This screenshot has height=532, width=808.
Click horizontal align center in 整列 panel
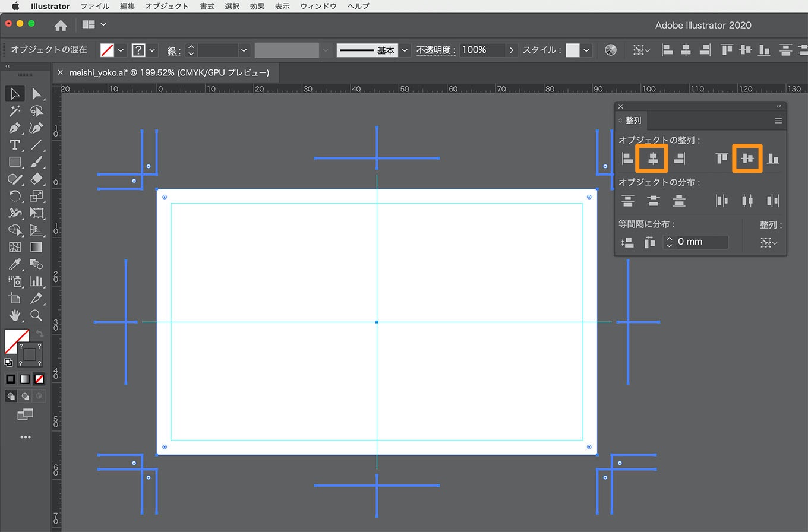[x=653, y=159]
